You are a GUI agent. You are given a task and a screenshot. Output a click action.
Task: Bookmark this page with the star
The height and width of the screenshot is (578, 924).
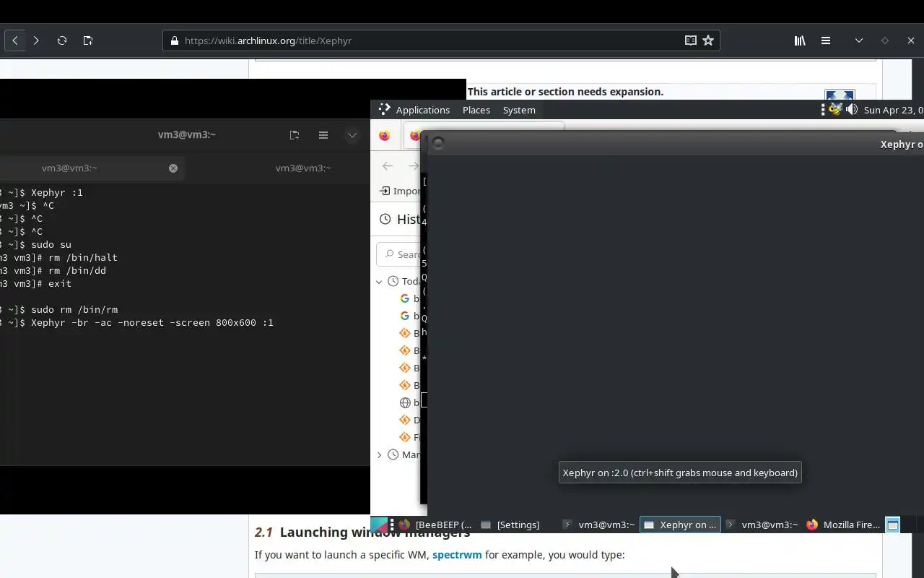tap(708, 40)
